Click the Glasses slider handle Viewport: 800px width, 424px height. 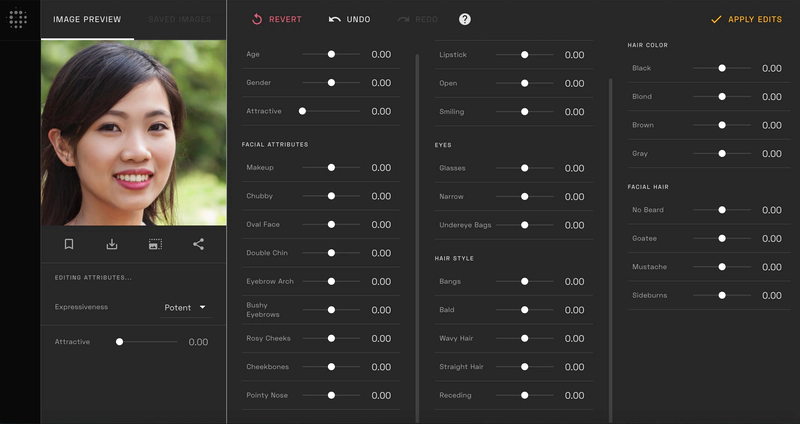click(524, 168)
